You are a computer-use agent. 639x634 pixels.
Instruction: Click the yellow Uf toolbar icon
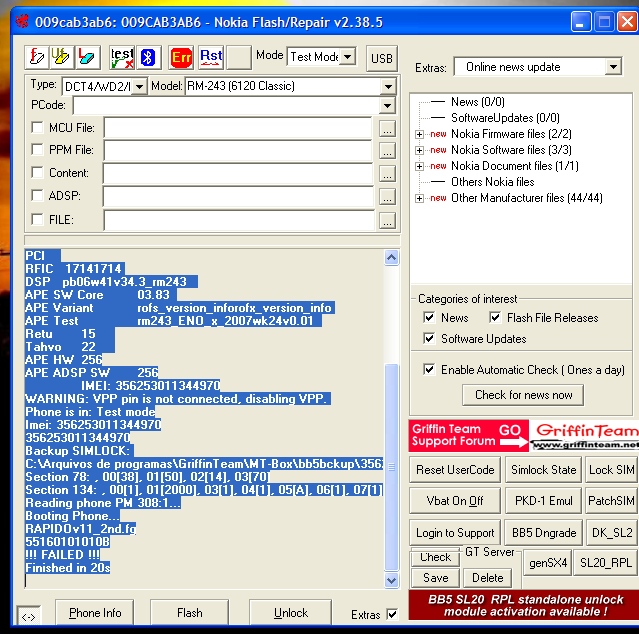(61, 57)
